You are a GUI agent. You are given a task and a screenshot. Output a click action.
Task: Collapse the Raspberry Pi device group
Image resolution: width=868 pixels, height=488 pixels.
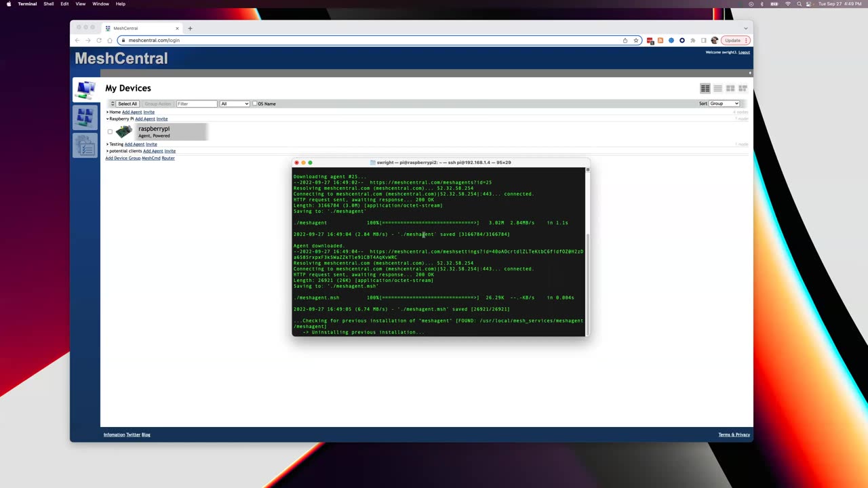click(x=107, y=119)
